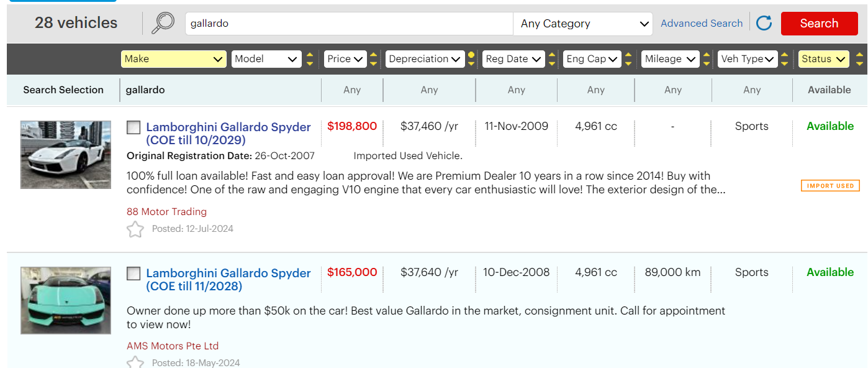
Task: Open the Advanced Search link
Action: coord(702,24)
